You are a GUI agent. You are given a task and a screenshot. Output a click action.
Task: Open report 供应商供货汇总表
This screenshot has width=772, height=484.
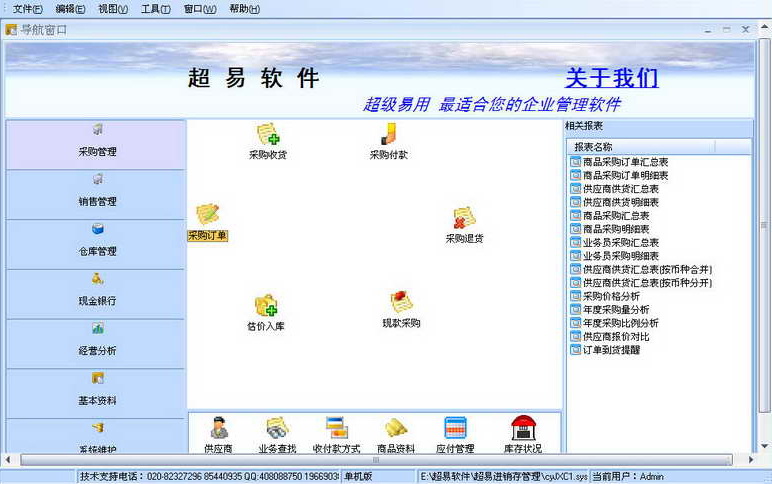click(x=620, y=189)
